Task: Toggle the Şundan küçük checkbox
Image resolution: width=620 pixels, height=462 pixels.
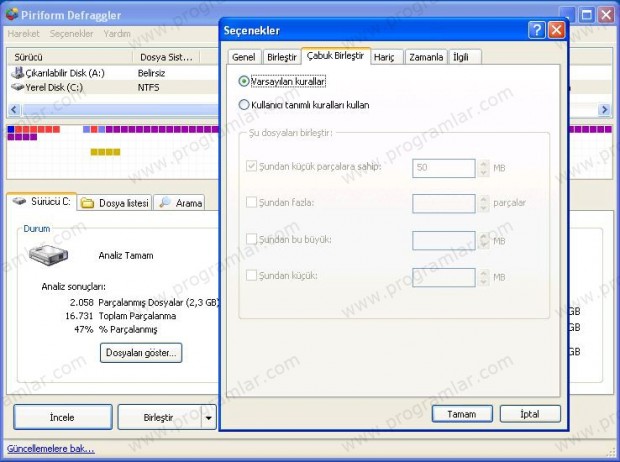Action: pos(251,275)
